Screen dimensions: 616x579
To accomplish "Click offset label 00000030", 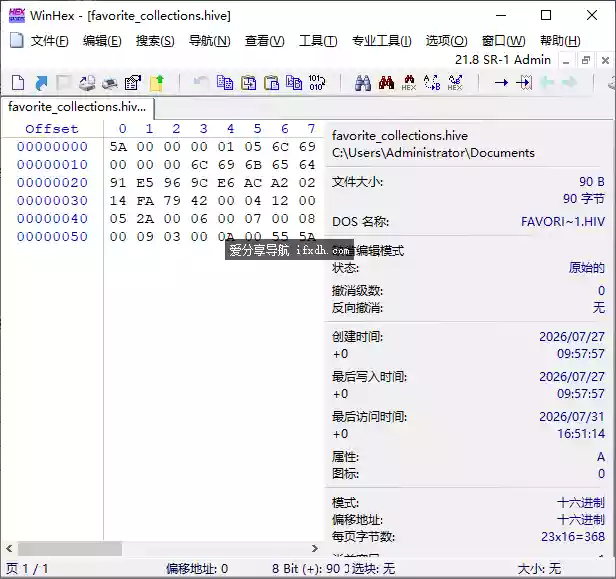I will click(52, 201).
